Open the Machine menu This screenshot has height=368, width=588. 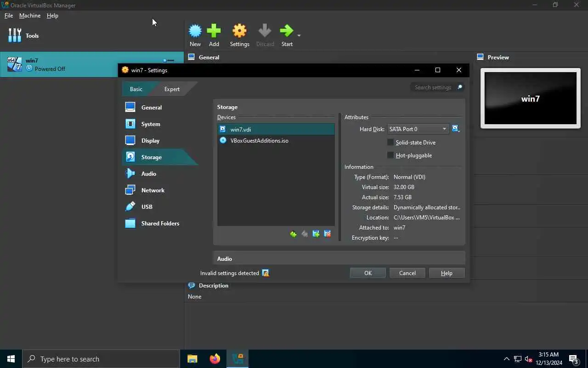click(x=30, y=15)
